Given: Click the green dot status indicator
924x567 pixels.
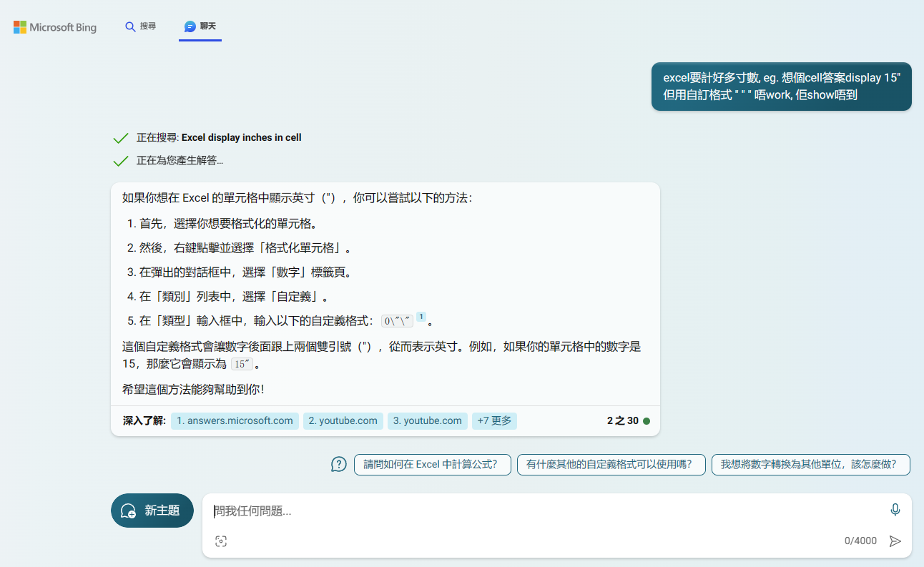Looking at the screenshot, I should tap(647, 421).
